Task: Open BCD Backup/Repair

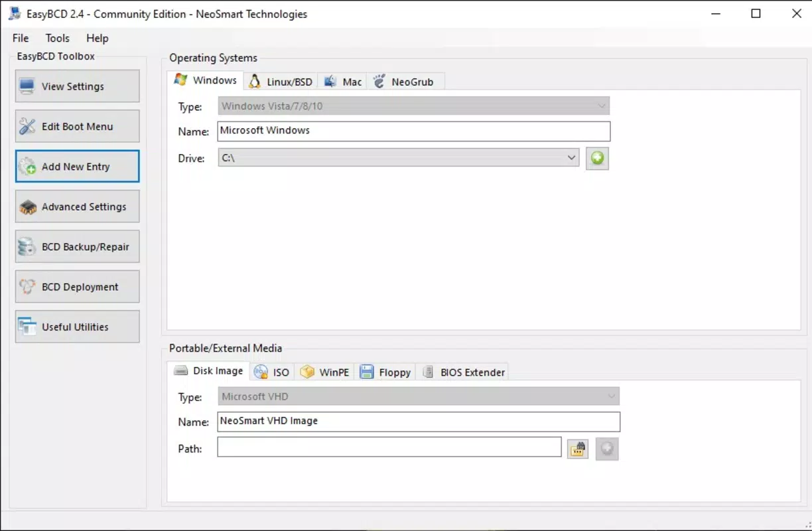Action: [x=78, y=246]
